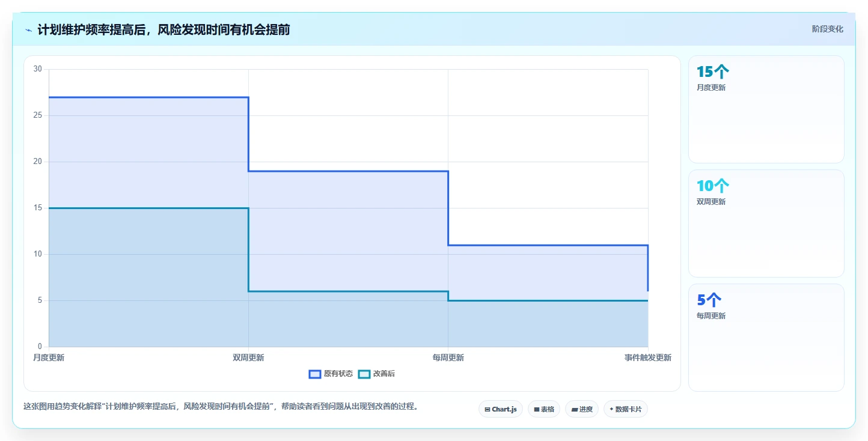Click the 原有状态 legend label
Screen dimensions: 868x441
pyautogui.click(x=338, y=374)
